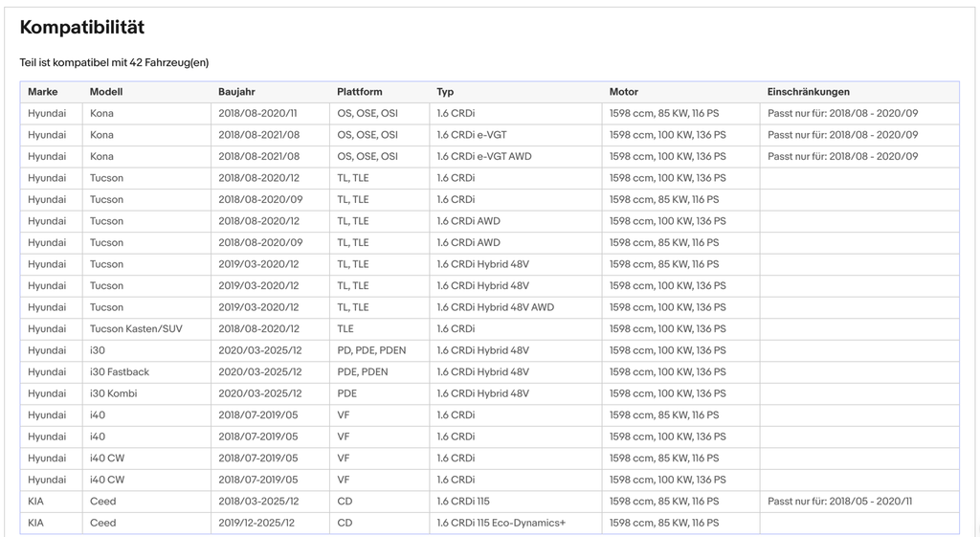Click the Plattform column header

(x=360, y=92)
